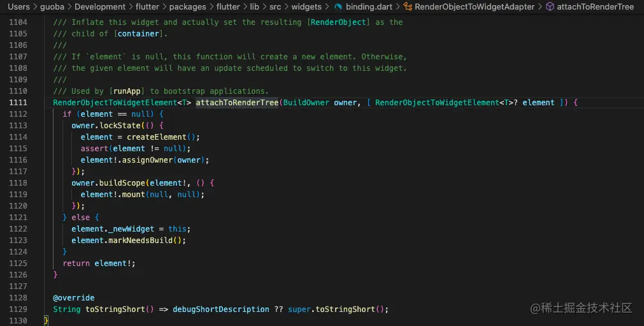The width and height of the screenshot is (644, 326).
Task: Click the lockState call on line 1113
Action: (x=120, y=126)
